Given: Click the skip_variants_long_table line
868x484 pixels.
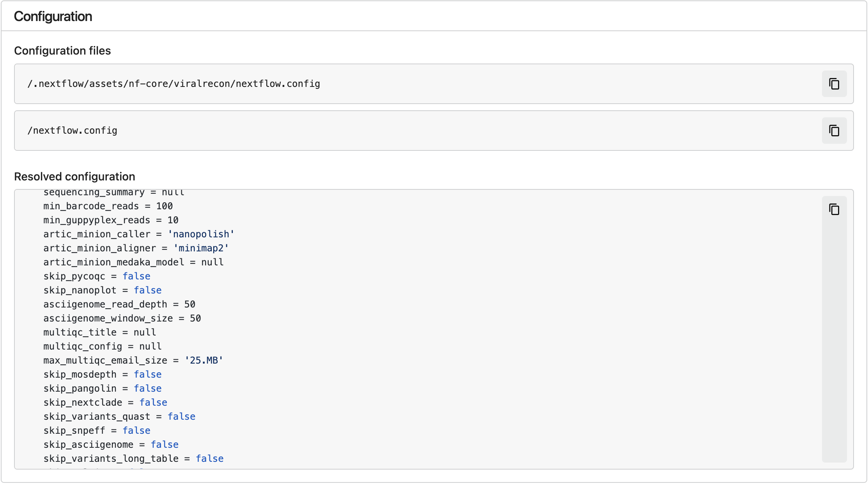Looking at the screenshot, I should pyautogui.click(x=133, y=459).
